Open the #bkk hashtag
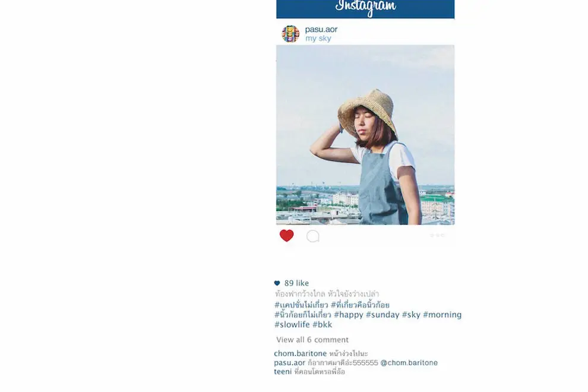The width and height of the screenshot is (588, 392). (322, 324)
